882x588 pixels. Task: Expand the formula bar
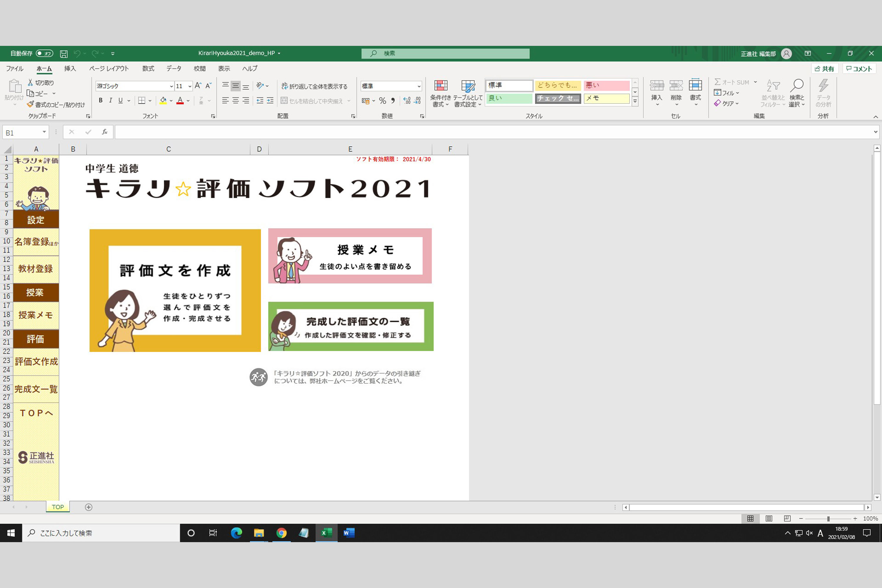pos(876,132)
